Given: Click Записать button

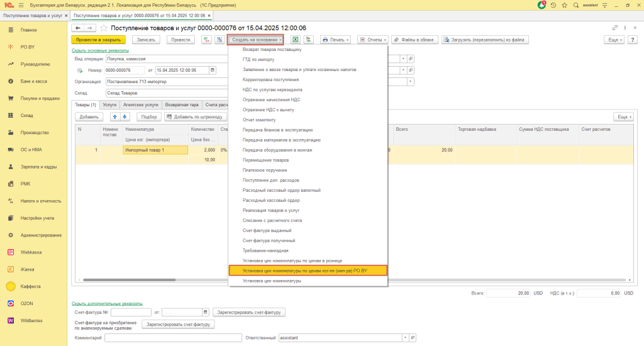Looking at the screenshot, I should pyautogui.click(x=146, y=40).
